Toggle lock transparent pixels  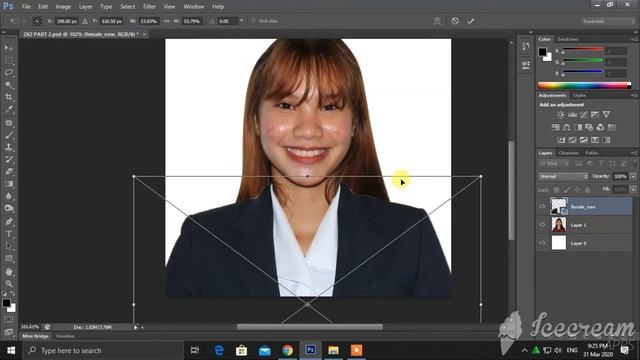[x=556, y=190]
